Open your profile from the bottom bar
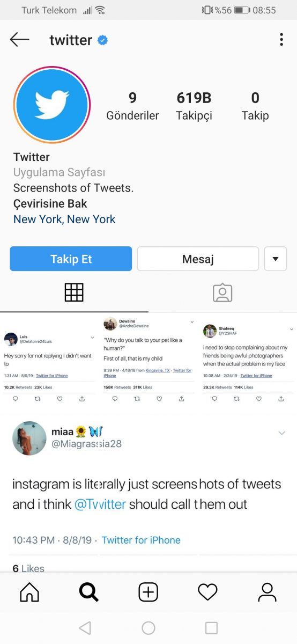The height and width of the screenshot is (644, 297). click(x=267, y=592)
